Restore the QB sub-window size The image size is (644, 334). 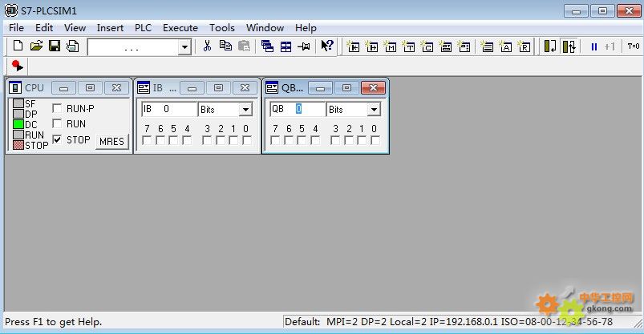(346, 88)
